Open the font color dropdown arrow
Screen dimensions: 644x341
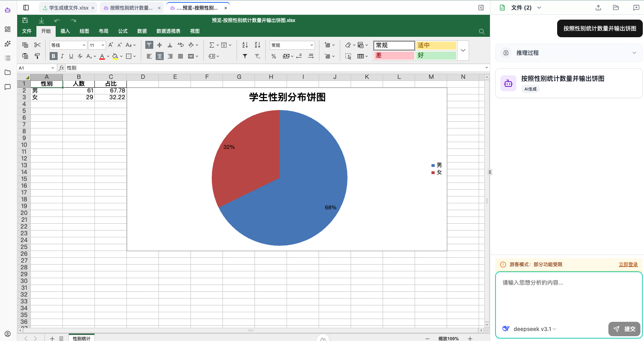pos(108,56)
